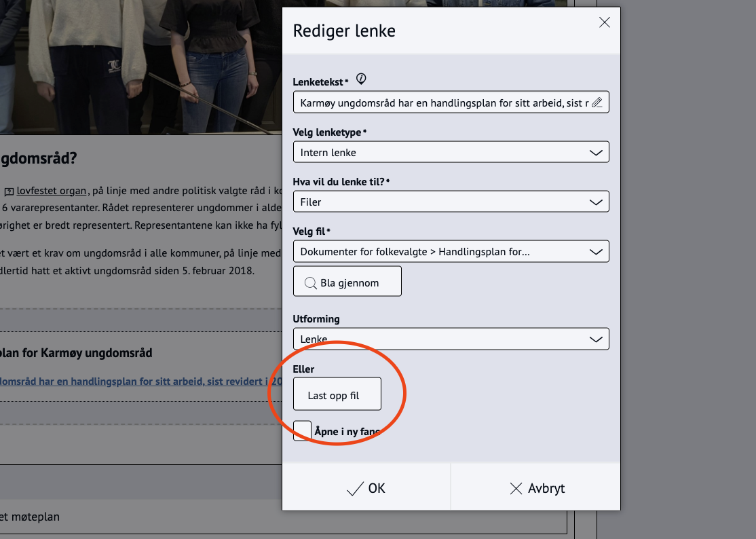Click the pencil icon in Lenketekst field
The width and height of the screenshot is (756, 539).
pyautogui.click(x=597, y=103)
